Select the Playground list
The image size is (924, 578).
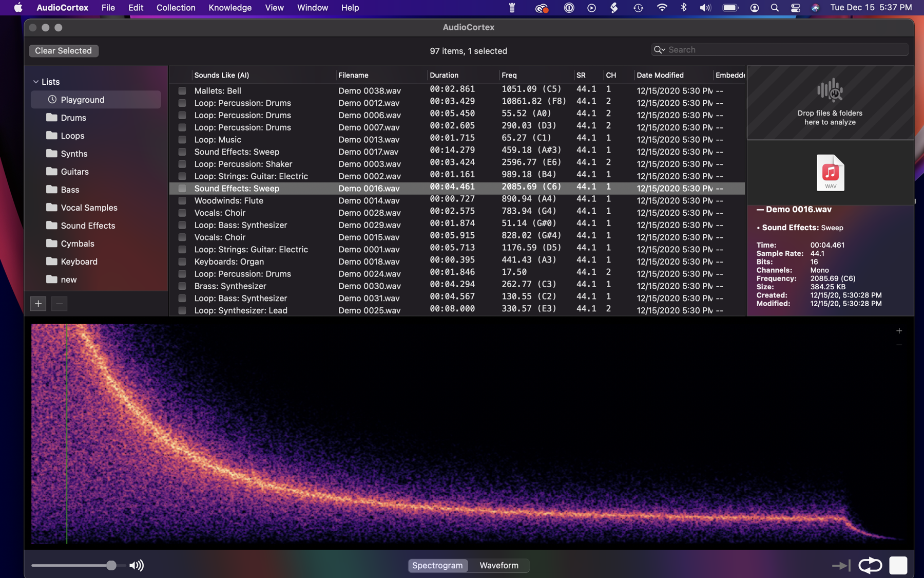pos(82,100)
